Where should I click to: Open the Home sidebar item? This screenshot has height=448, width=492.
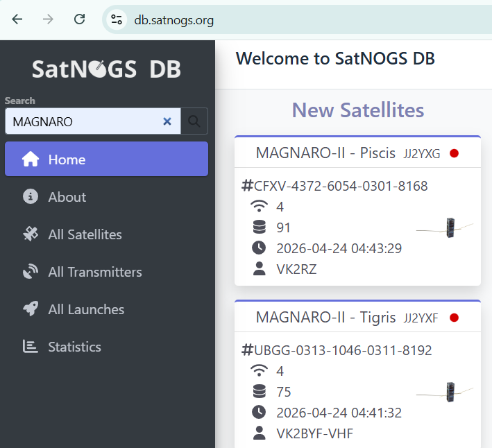pyautogui.click(x=106, y=160)
